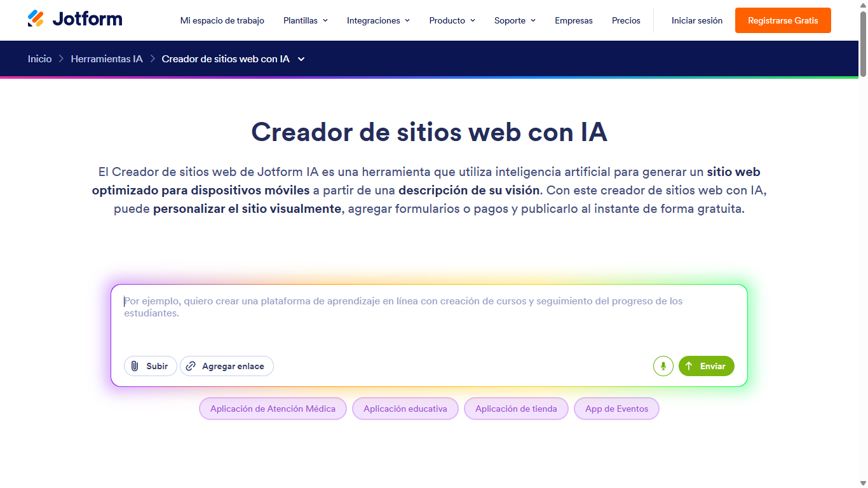This screenshot has width=868, height=488.
Task: Expand the Soporte dropdown menu
Action: tap(515, 20)
